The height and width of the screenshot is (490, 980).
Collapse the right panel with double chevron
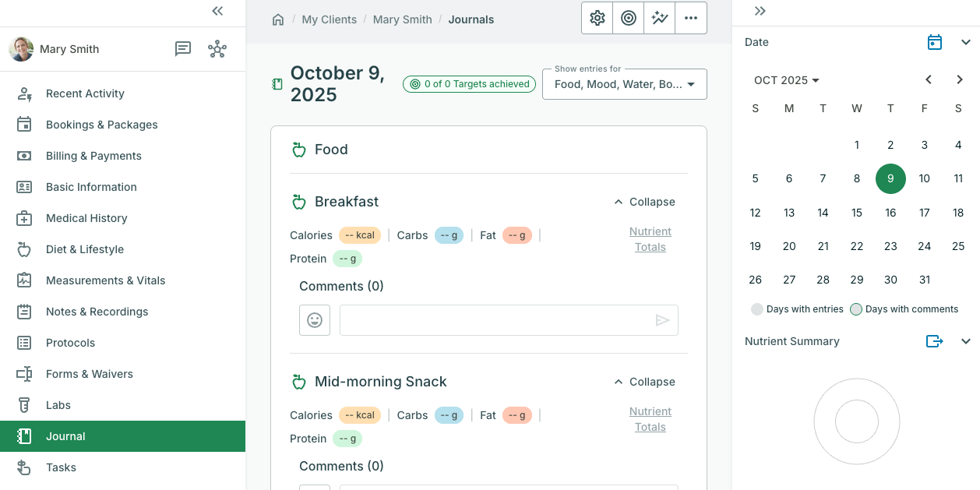click(x=760, y=11)
